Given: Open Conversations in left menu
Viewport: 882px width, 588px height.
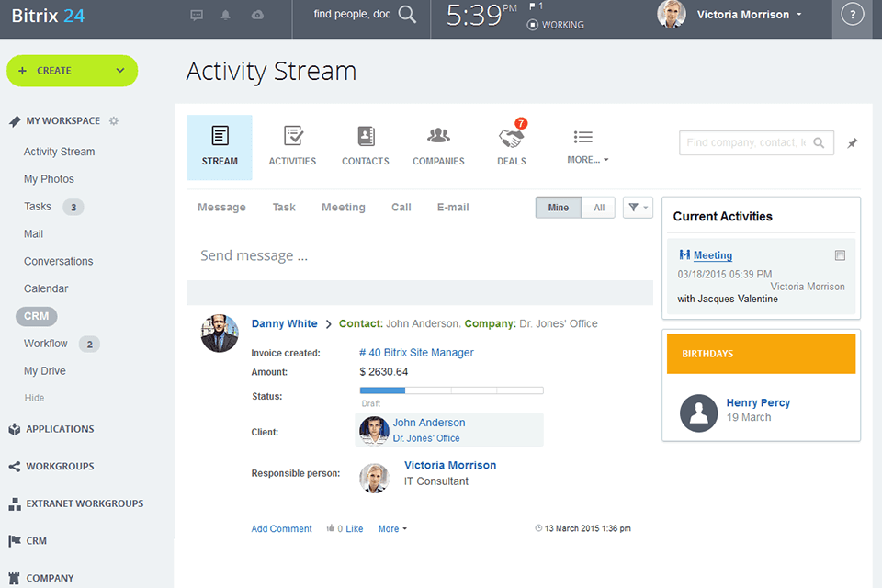Looking at the screenshot, I should coord(59,261).
